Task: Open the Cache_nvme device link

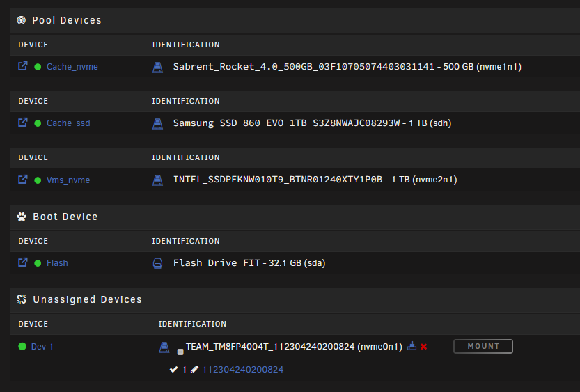Action: click(x=72, y=67)
